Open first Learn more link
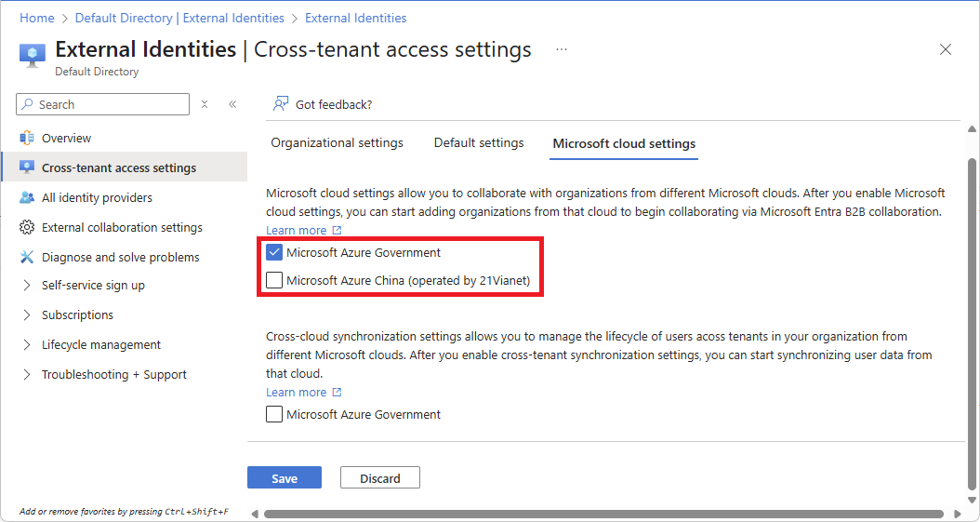The width and height of the screenshot is (980, 522). click(x=304, y=230)
